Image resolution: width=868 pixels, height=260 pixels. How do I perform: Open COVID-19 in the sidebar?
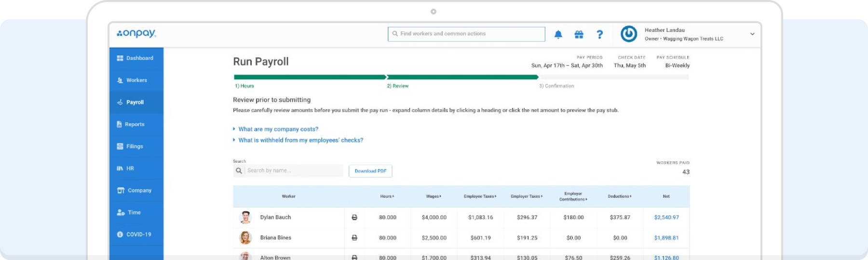[136, 234]
